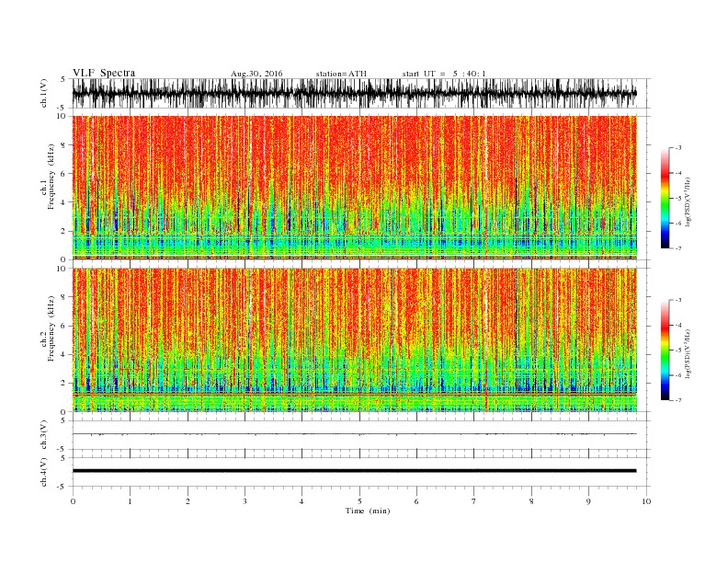Click time axis tick label "9"
Screen dimensions: 728x563
588,501
